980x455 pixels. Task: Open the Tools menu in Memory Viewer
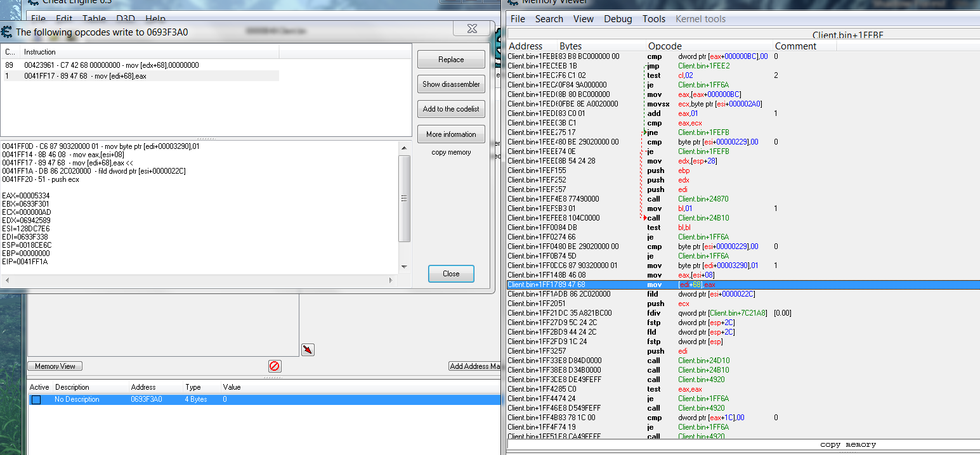pyautogui.click(x=653, y=19)
